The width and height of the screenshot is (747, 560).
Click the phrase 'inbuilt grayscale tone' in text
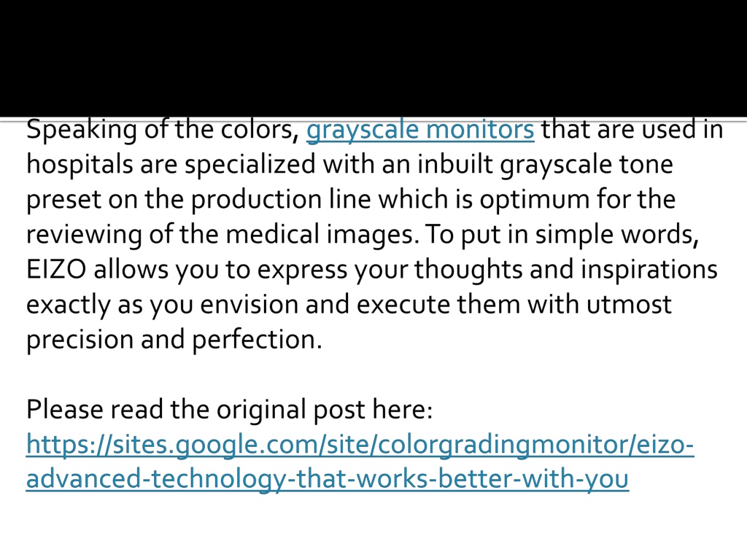pos(545,165)
